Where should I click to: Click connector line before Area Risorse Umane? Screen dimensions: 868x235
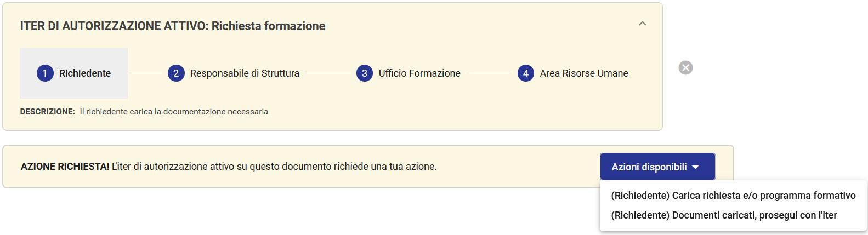point(489,73)
